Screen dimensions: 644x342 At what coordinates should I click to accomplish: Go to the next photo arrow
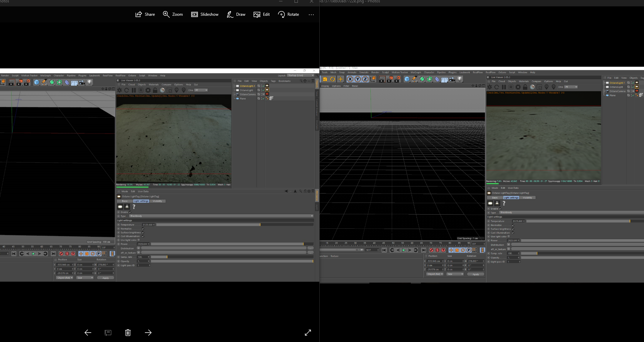point(148,333)
